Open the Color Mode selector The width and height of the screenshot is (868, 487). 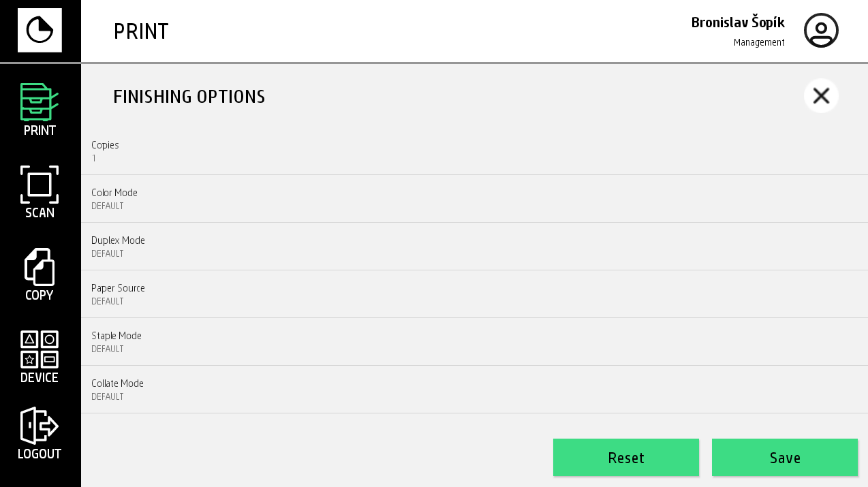point(475,198)
